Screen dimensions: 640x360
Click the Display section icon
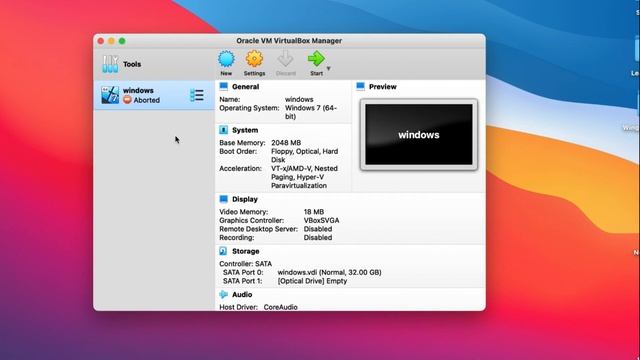pos(223,199)
